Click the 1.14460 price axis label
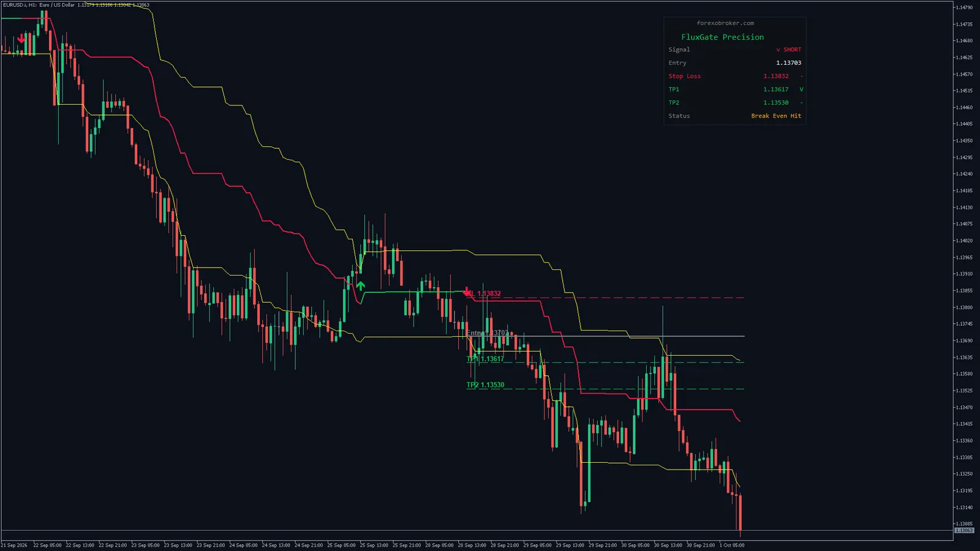The height and width of the screenshot is (551, 980). [964, 107]
